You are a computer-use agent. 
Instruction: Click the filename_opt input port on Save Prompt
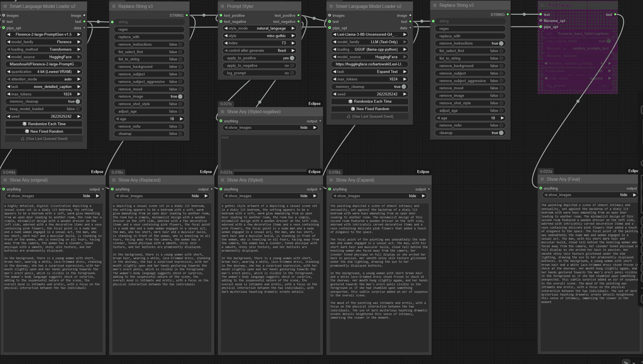541,21
